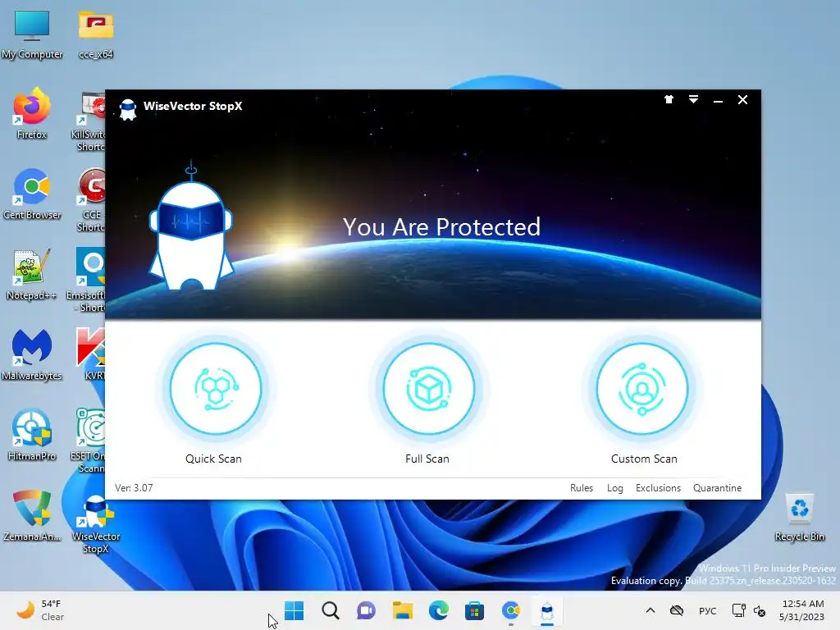Start a Quick Scan in WiseVector StopX

point(216,388)
